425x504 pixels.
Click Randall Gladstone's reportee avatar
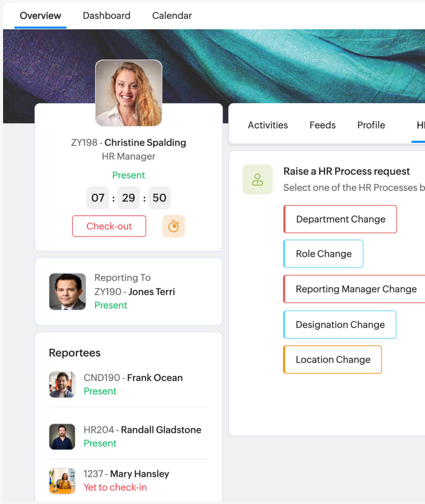point(62,436)
